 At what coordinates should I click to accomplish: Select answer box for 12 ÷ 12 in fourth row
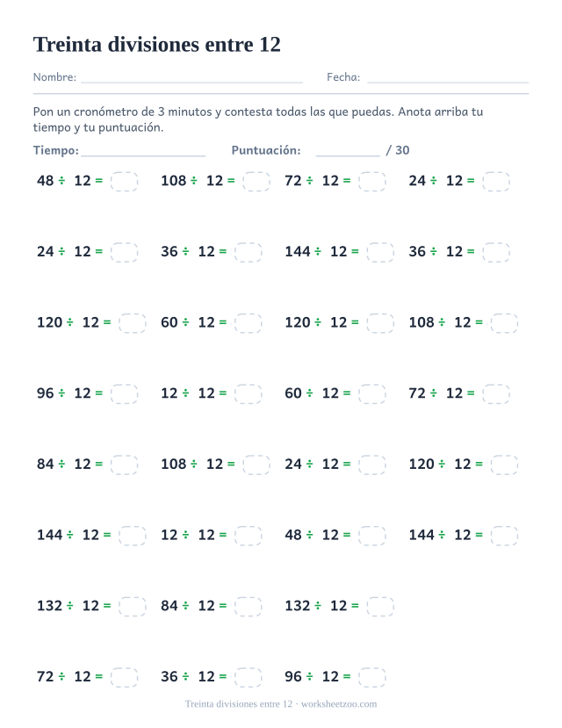249,394
